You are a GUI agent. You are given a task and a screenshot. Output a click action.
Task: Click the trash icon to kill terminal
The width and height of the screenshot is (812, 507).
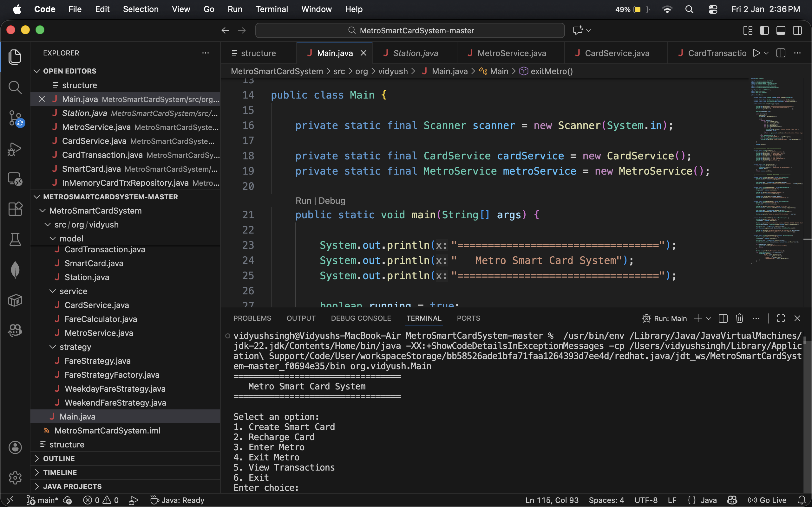740,318
